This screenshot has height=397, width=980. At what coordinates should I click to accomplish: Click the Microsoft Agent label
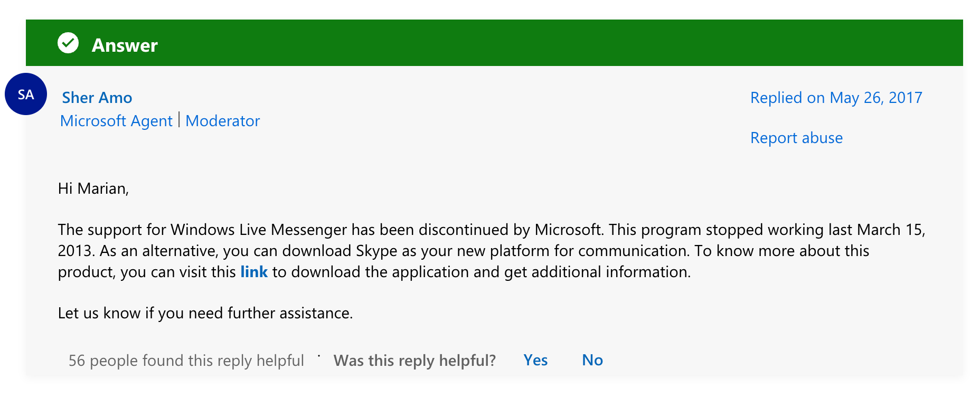[x=116, y=121]
